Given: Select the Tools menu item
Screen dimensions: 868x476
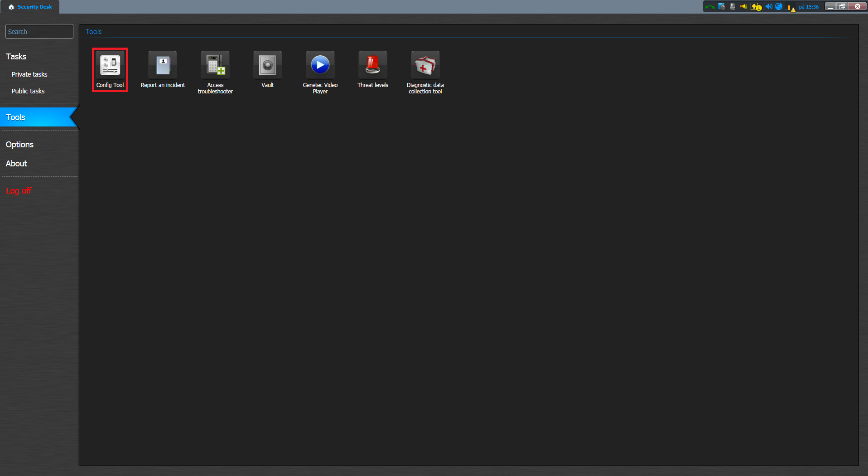Looking at the screenshot, I should (15, 117).
